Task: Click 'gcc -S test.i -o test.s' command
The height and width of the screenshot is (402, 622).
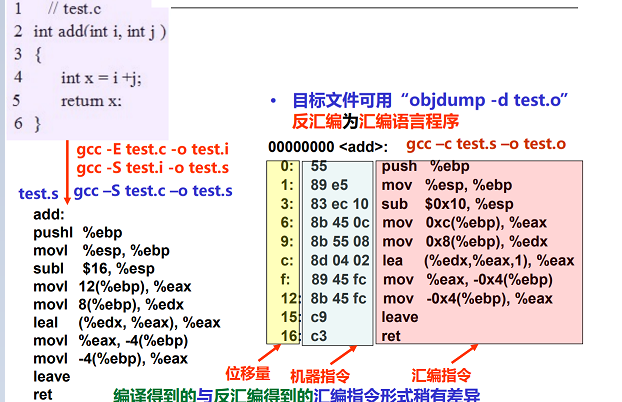Action: pos(153,168)
